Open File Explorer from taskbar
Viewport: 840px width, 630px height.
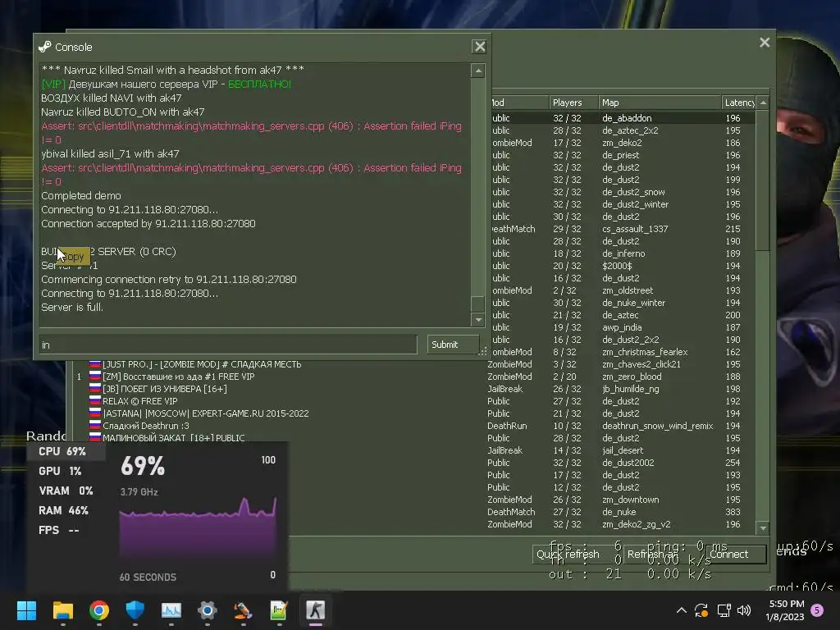(x=62, y=610)
